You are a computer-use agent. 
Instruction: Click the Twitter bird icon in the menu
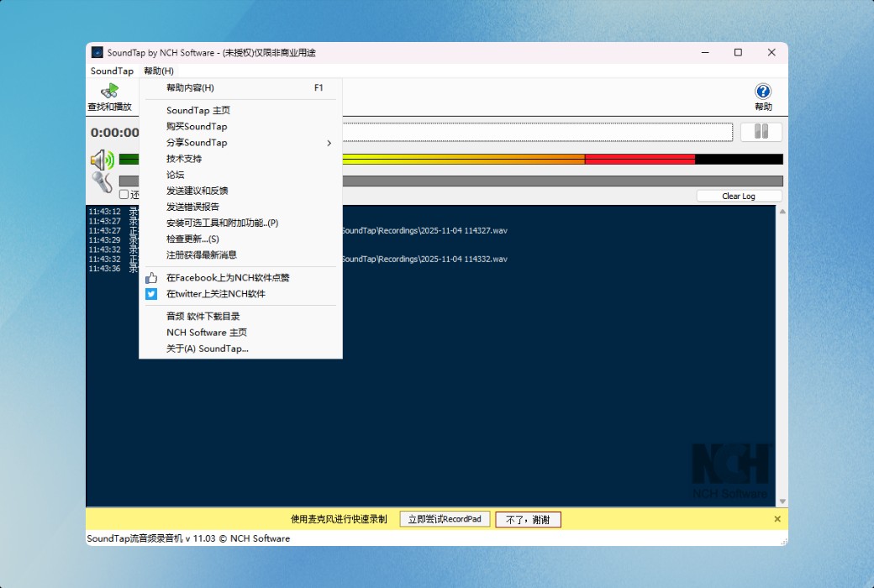click(151, 294)
